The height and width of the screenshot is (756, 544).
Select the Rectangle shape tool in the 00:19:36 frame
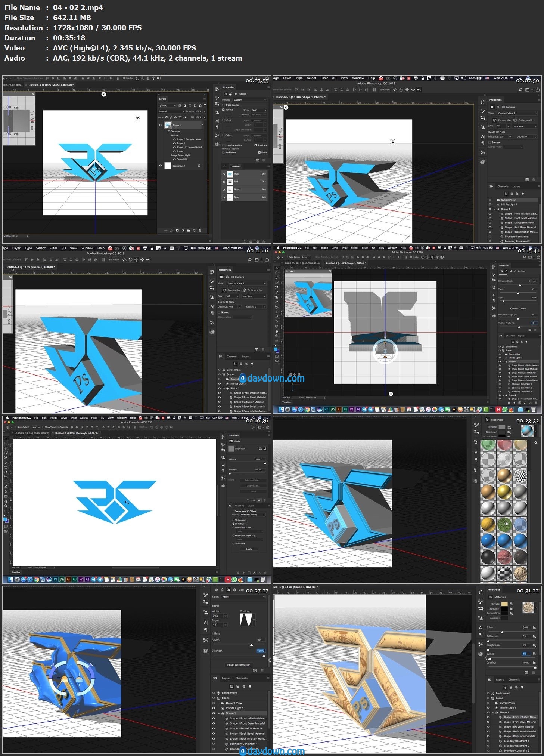click(6, 497)
